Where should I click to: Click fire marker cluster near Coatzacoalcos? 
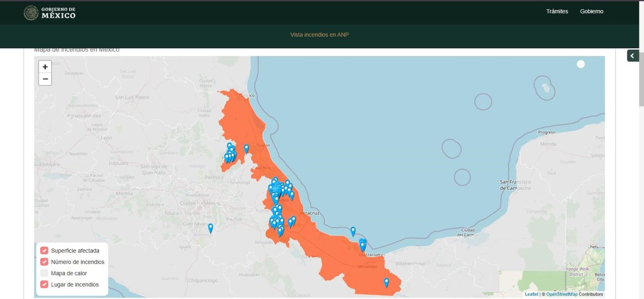coord(363,244)
